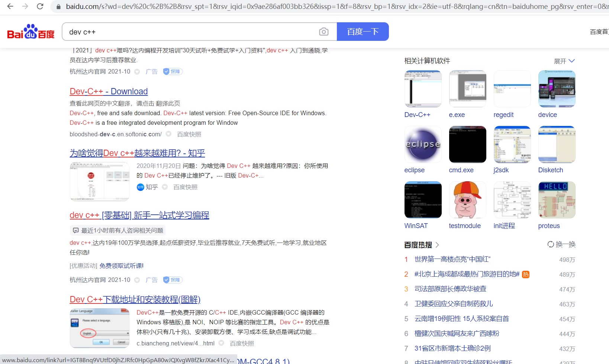Click the 热 badge on second hot search
Image resolution: width=609 pixels, height=364 pixels.
(x=525, y=274)
